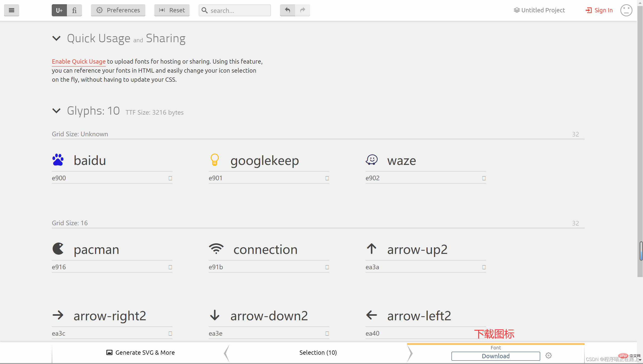Toggle checkbox next to googlekeep glyph e901
This screenshot has height=364, width=643.
click(327, 178)
